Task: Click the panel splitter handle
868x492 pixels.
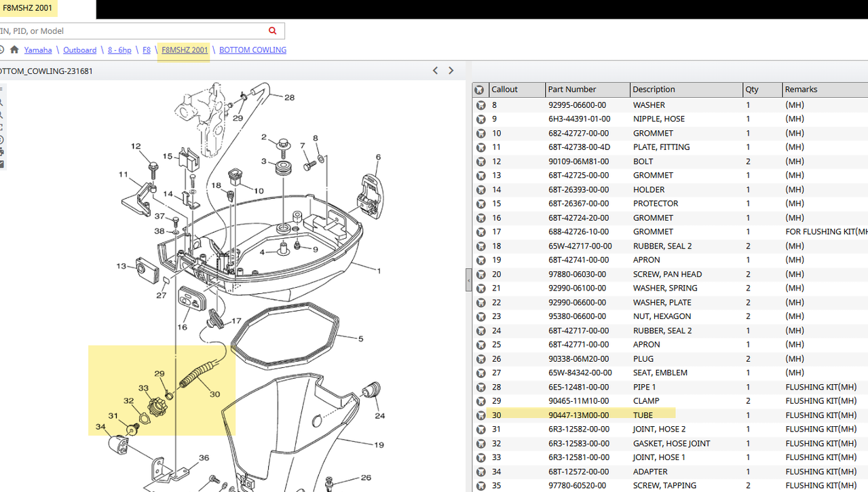Action: point(468,280)
